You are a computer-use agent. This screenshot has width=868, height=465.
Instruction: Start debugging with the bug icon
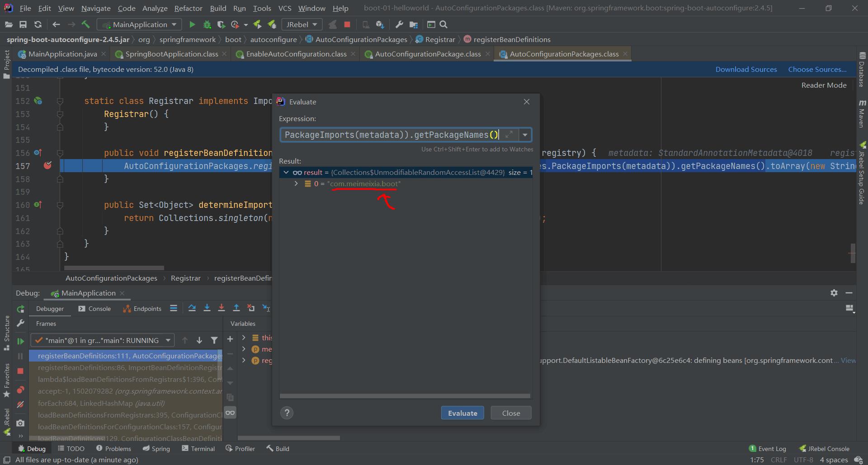[207, 24]
